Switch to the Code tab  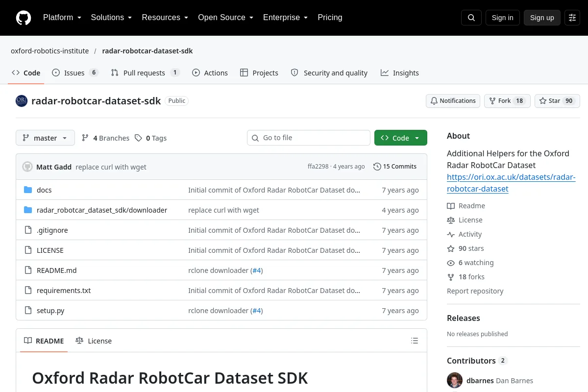[26, 73]
